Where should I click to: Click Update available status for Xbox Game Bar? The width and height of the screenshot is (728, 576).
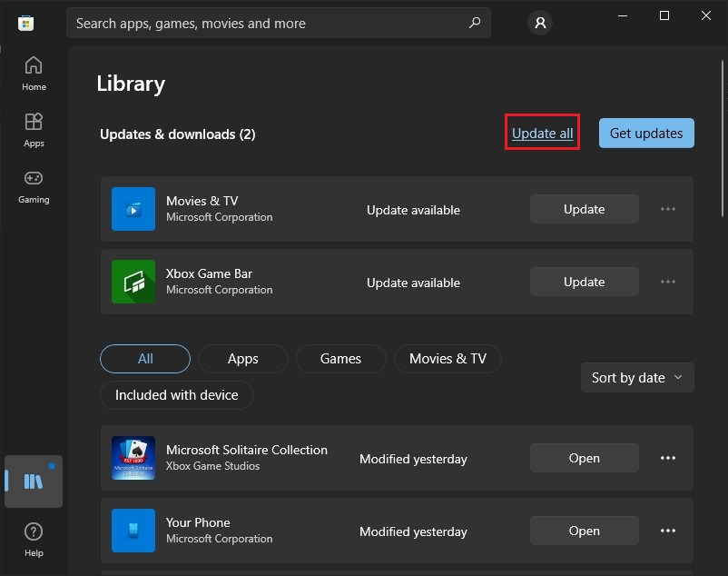point(413,283)
